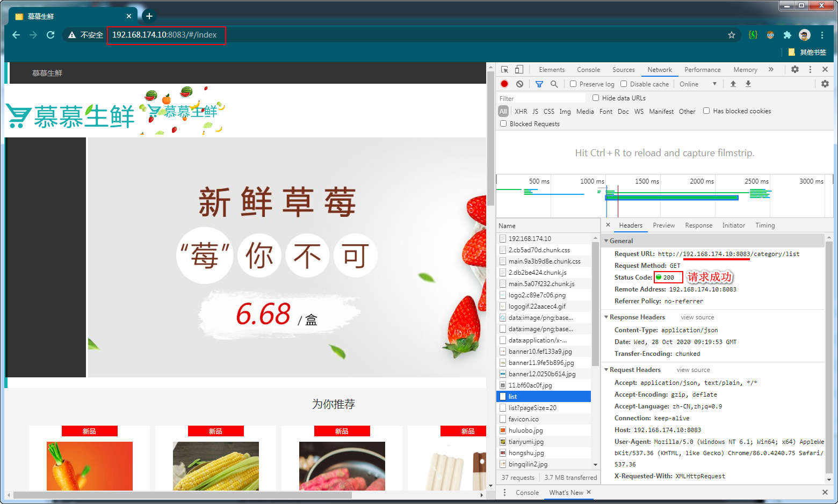Open the DevTools customize three-dot menu
This screenshot has height=504, width=838.
810,70
